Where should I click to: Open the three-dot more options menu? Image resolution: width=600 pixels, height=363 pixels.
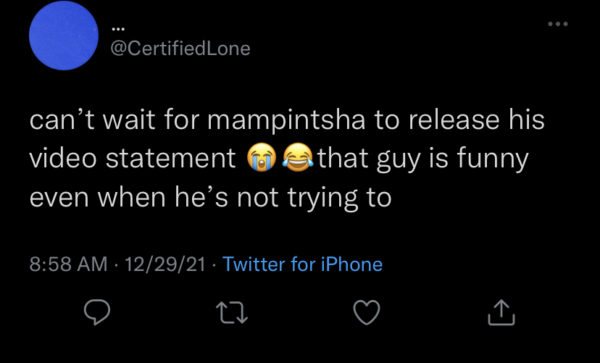pos(558,24)
